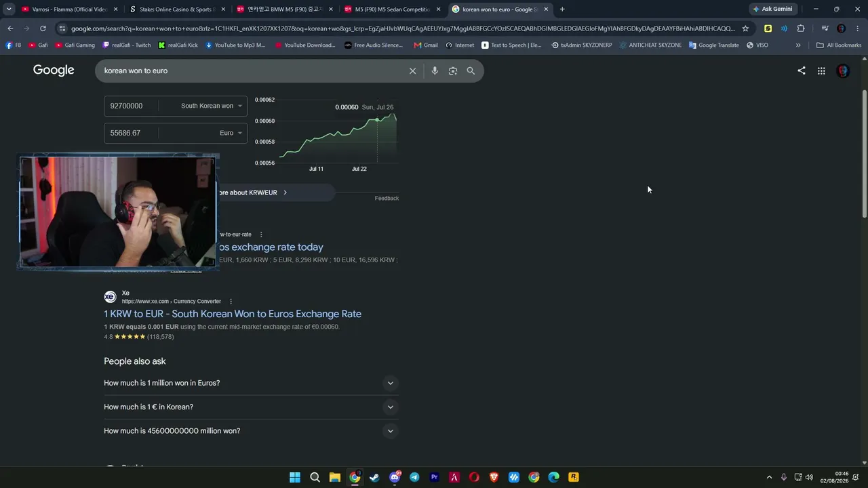Open the Google Translate bookmark

714,45
